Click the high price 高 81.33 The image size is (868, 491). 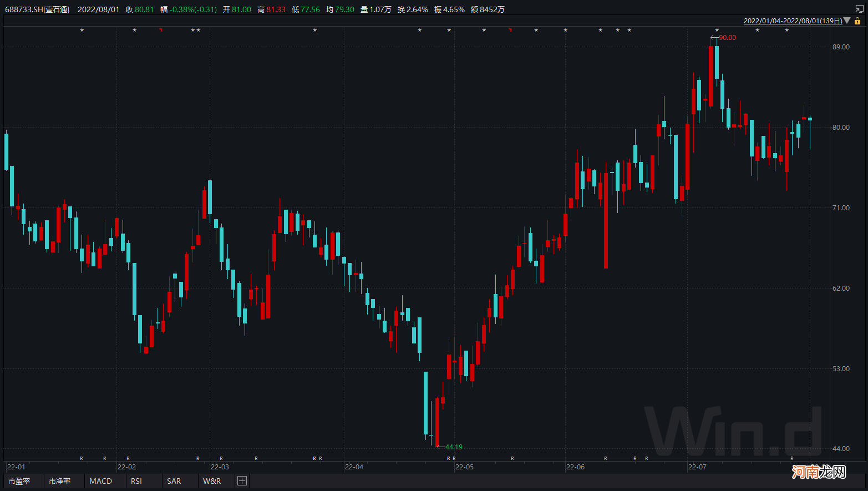point(271,9)
